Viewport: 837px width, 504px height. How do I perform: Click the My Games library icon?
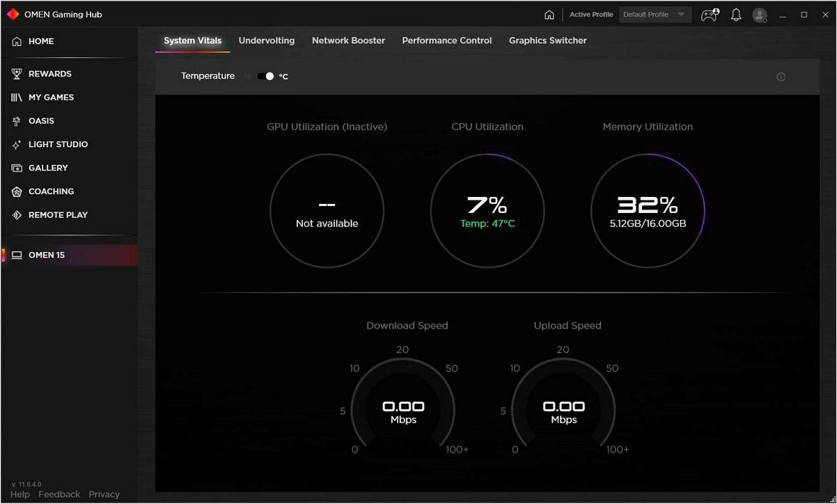pyautogui.click(x=17, y=97)
